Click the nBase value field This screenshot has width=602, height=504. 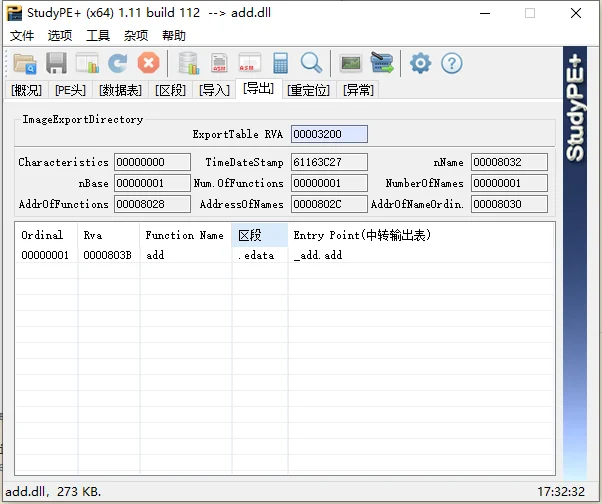point(152,183)
